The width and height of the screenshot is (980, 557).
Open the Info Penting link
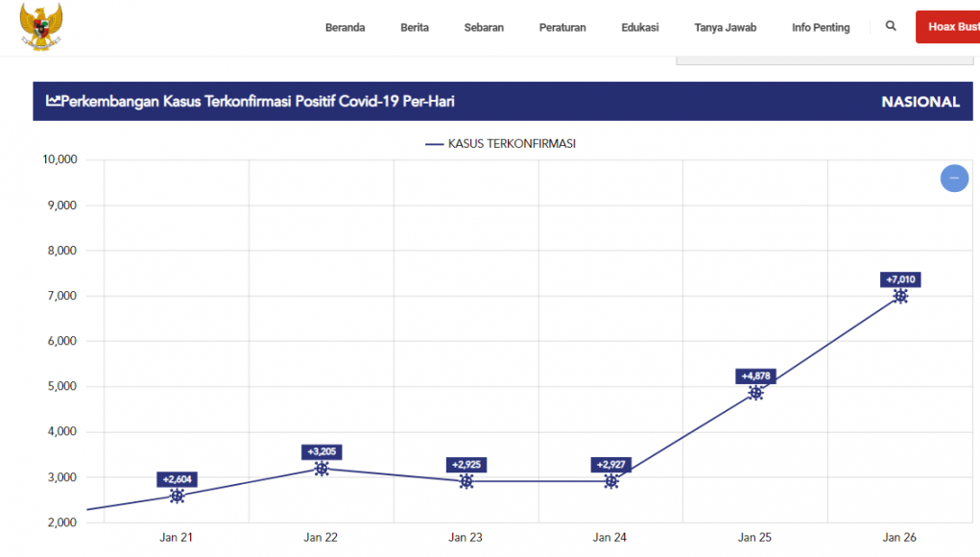[x=821, y=28]
